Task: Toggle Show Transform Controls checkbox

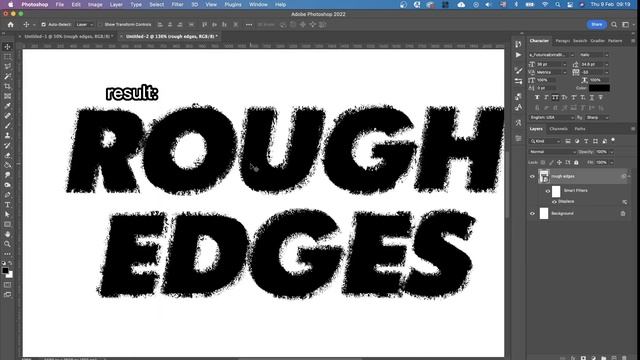Action: [99, 24]
